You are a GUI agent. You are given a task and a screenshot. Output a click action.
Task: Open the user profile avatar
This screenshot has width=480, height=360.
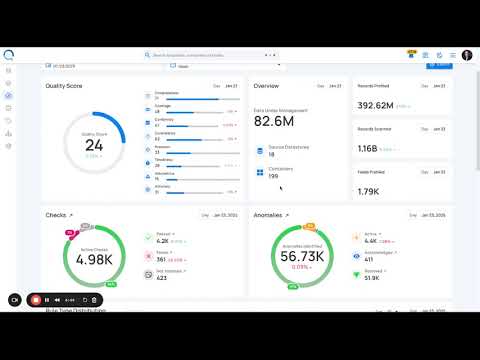click(x=467, y=55)
